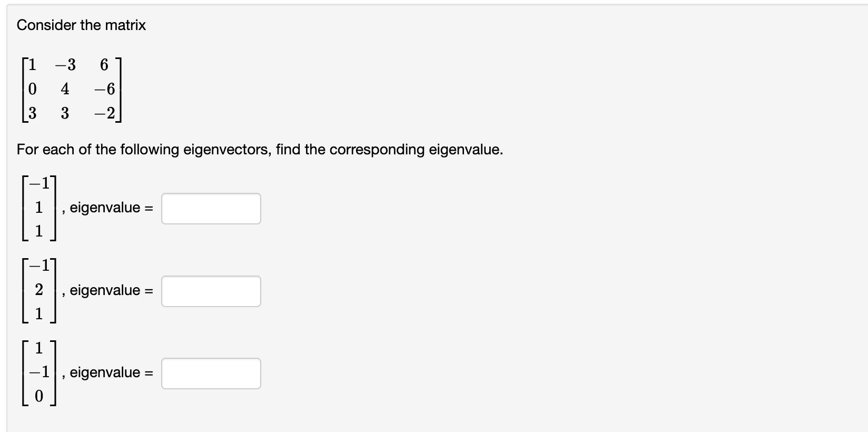Click the third 'eigenvalue =' label

111,372
